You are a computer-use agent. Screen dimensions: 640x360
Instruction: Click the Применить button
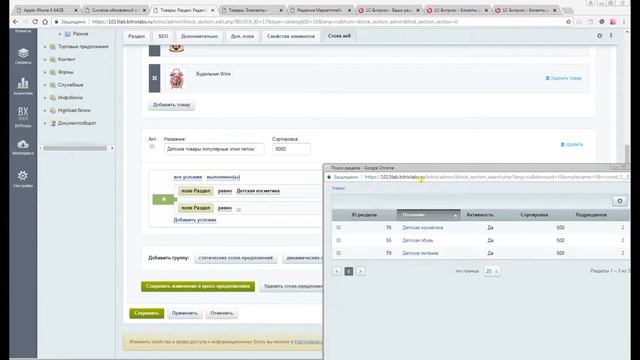click(185, 313)
